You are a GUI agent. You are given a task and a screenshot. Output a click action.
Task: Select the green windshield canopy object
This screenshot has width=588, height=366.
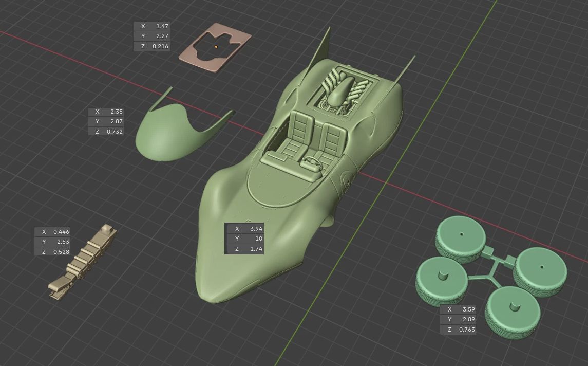[x=165, y=135]
